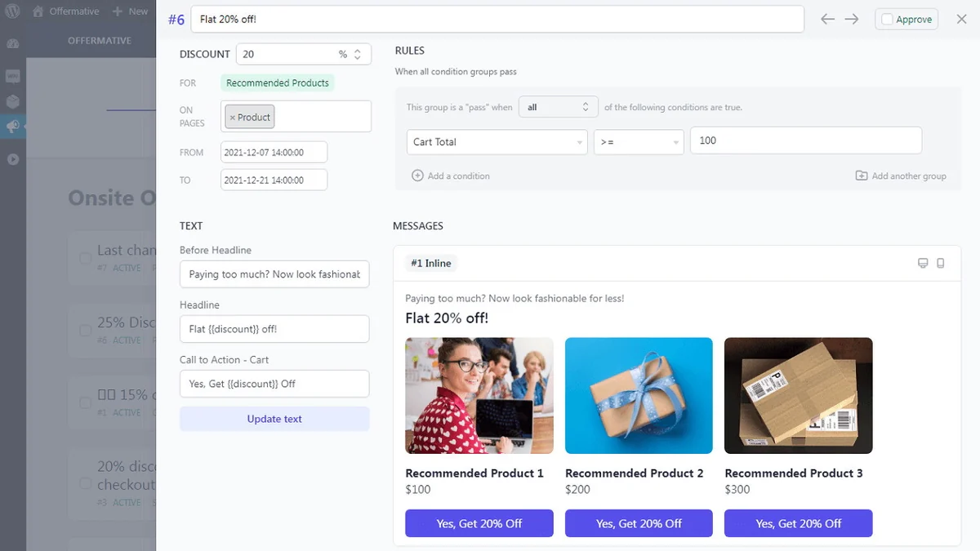Click the Recommended Products tag
Viewport: 980px width, 551px height.
(278, 82)
